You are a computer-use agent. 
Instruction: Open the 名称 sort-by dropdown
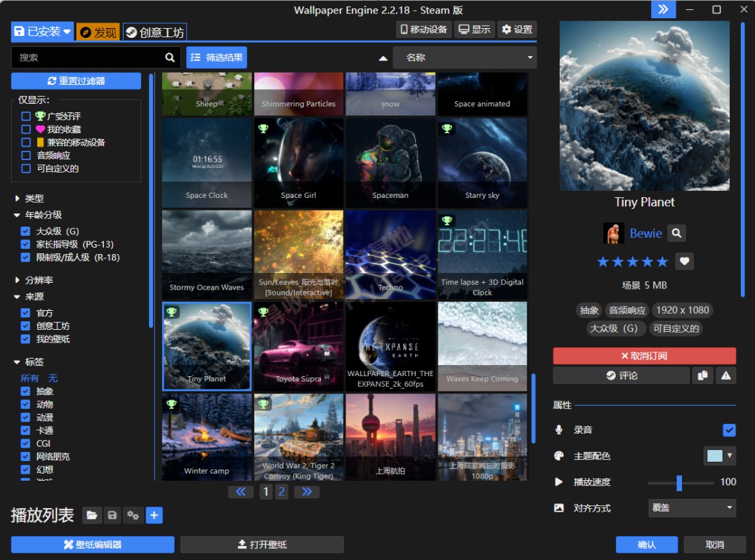tap(464, 58)
